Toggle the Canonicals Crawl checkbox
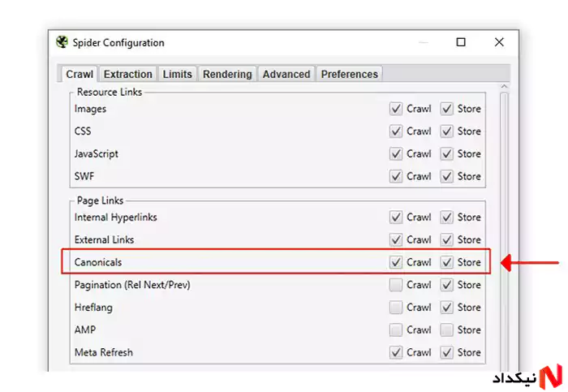 click(396, 262)
